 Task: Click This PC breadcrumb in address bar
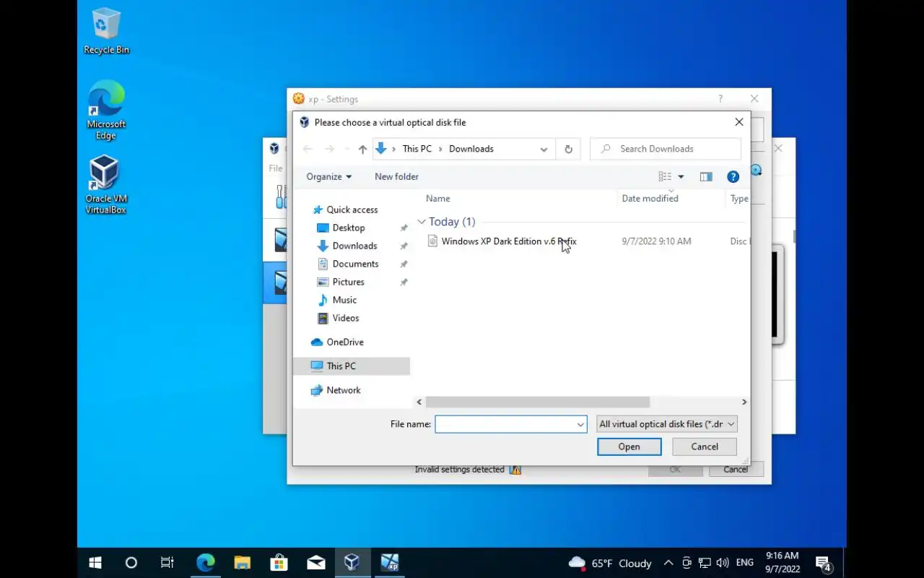click(417, 149)
